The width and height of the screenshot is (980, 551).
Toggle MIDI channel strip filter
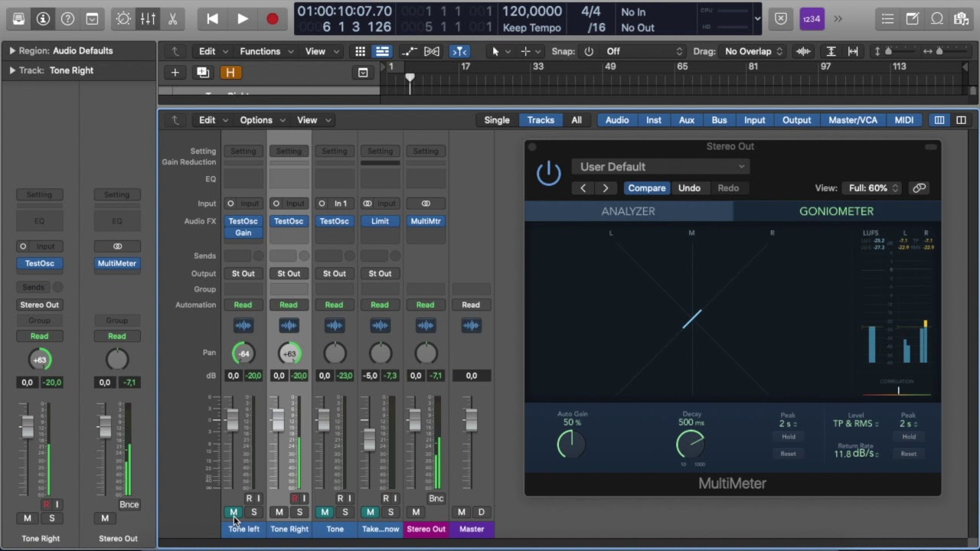(x=904, y=120)
